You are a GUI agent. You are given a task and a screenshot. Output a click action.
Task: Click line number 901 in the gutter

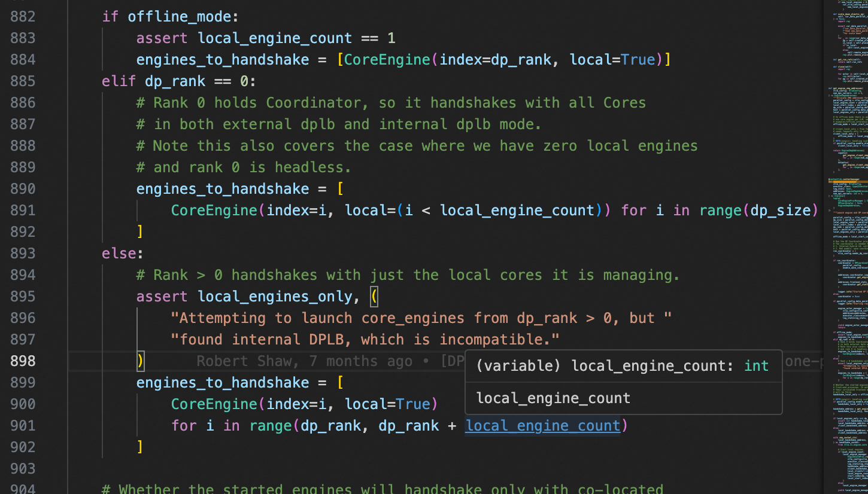tap(23, 425)
